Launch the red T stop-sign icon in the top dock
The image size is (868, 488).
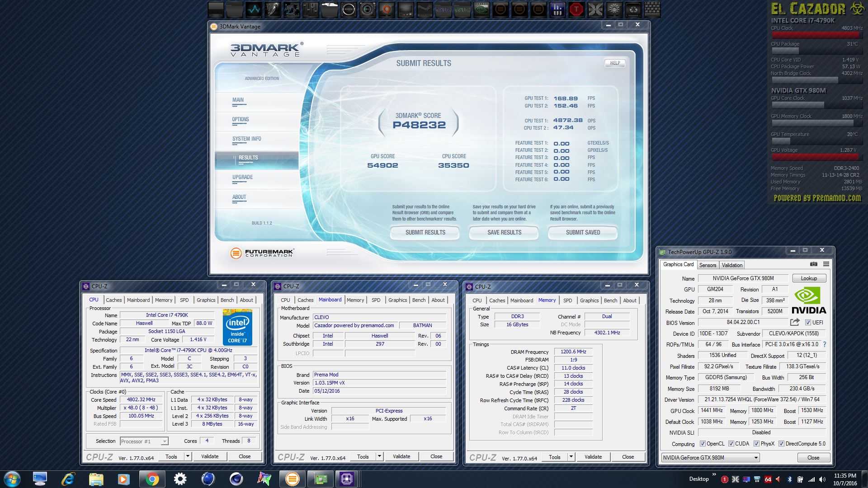point(576,9)
